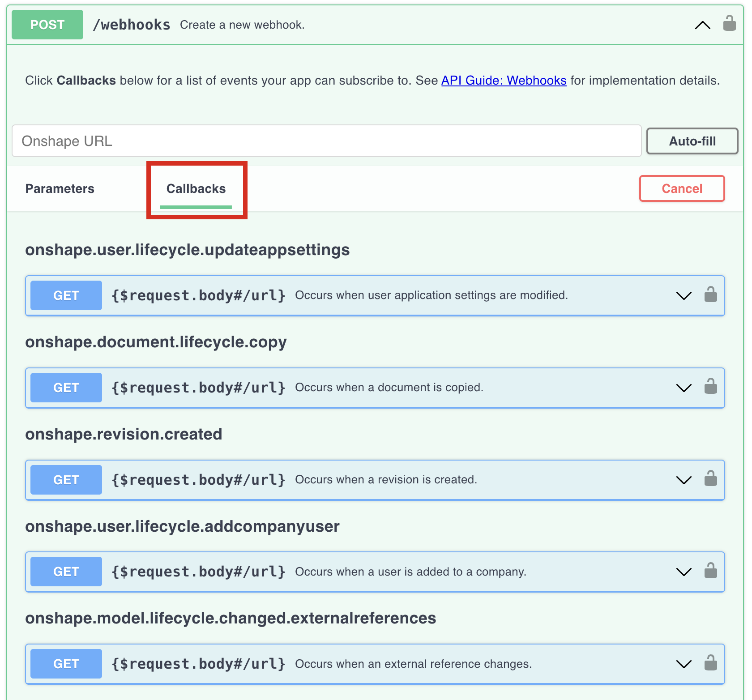Open the API Guide: Webhooks link
Viewport: 752px width, 700px height.
click(x=504, y=81)
